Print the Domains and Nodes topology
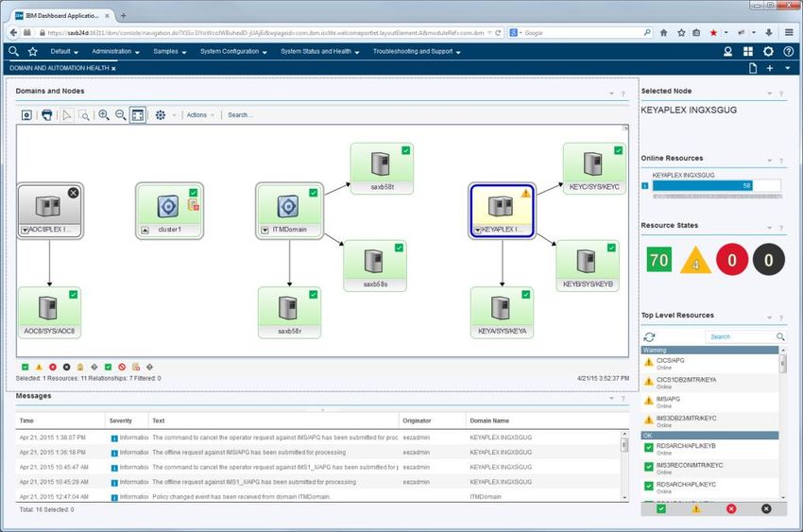Image resolution: width=803 pixels, height=532 pixels. point(46,114)
